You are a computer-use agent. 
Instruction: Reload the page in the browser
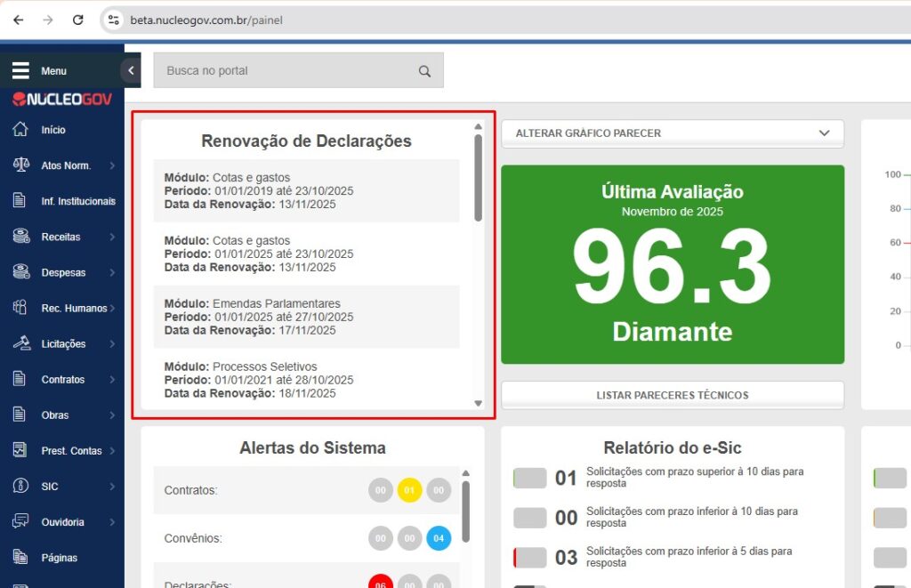click(x=77, y=20)
